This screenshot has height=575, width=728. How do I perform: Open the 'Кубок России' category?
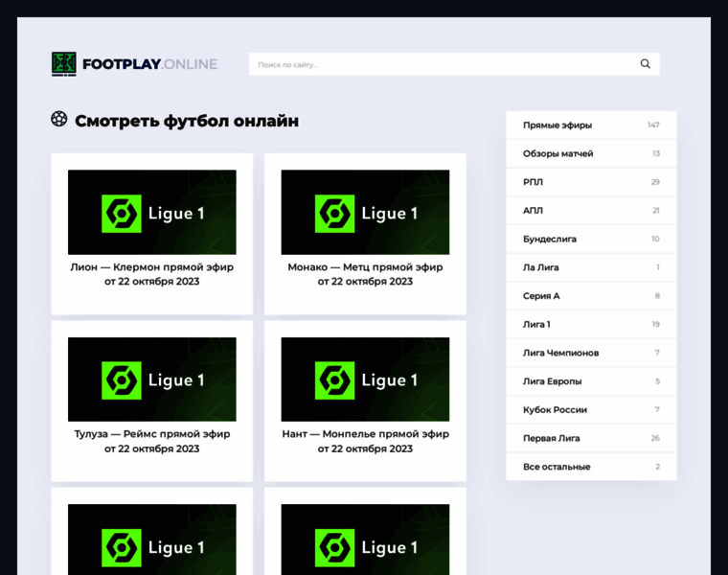pos(591,409)
